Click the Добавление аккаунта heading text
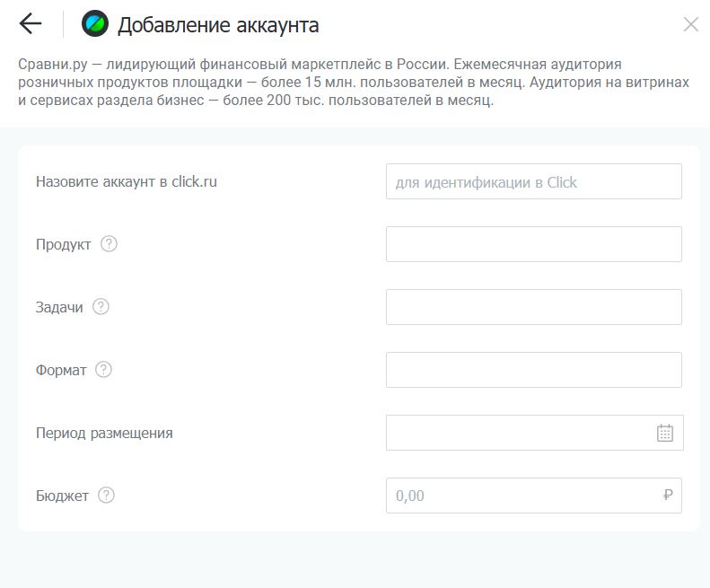Image resolution: width=710 pixels, height=588 pixels. [218, 25]
